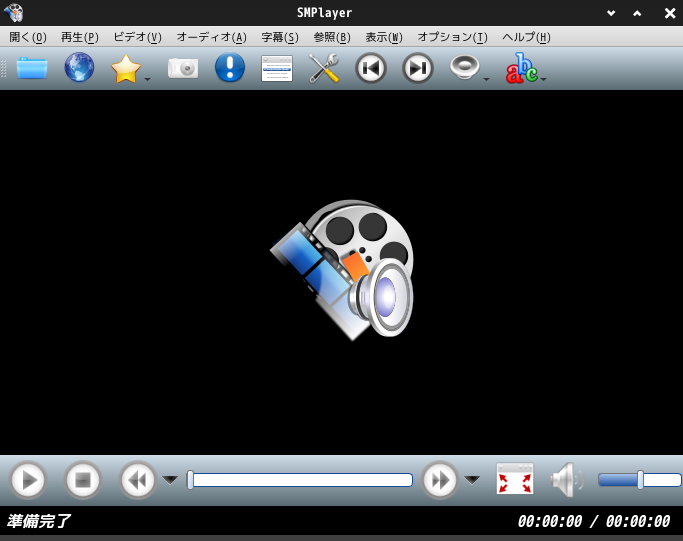Expand the audio track dropdown arrow
Image resolution: width=683 pixels, height=541 pixels.
point(487,79)
